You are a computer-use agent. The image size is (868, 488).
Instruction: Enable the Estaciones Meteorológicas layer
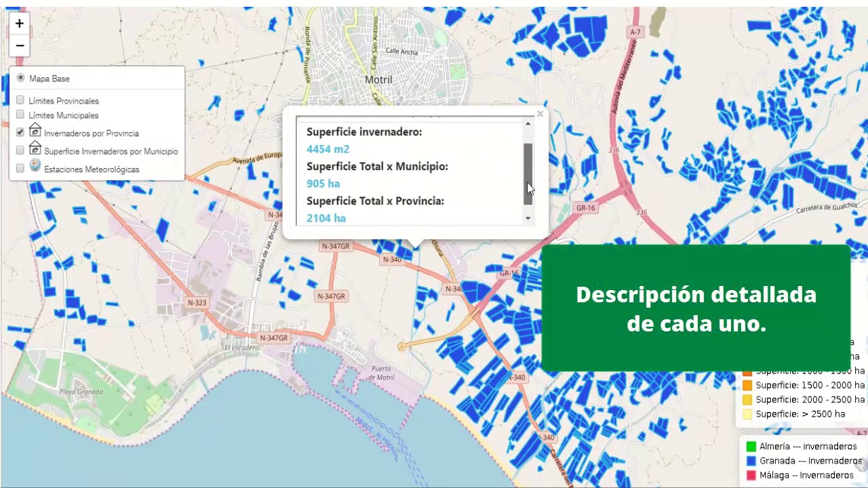[20, 167]
